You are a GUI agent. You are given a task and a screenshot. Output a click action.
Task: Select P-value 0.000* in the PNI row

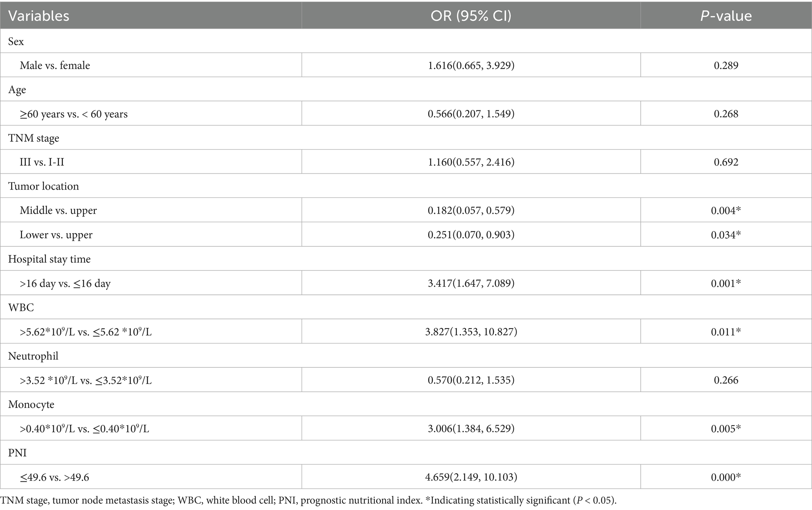coord(726,477)
